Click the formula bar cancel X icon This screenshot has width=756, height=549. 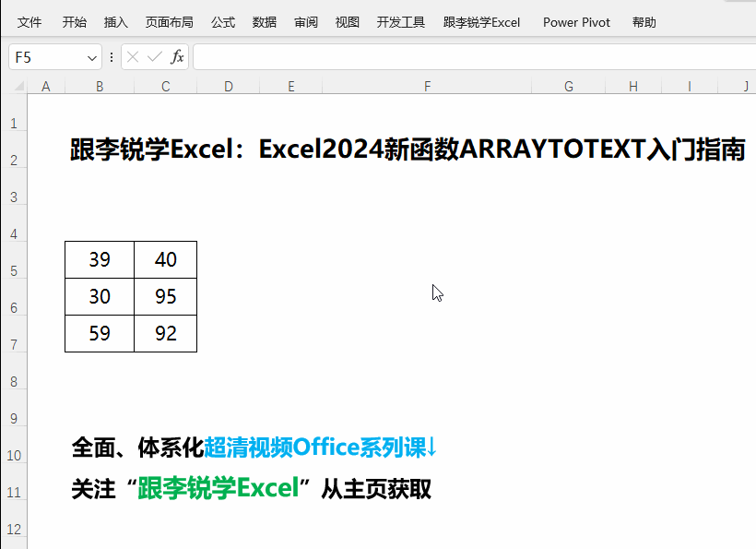[x=133, y=57]
